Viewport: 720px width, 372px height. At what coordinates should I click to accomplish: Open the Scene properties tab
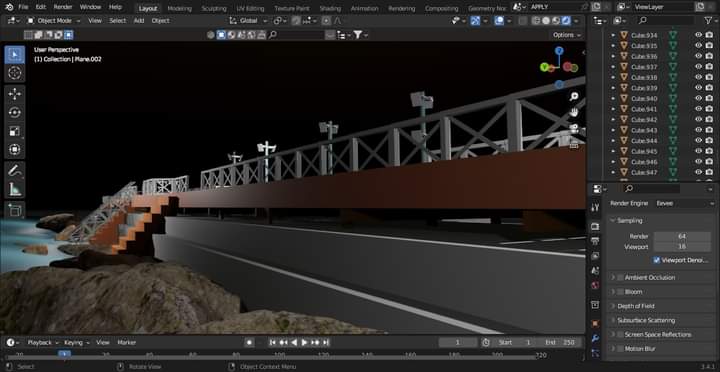[595, 271]
